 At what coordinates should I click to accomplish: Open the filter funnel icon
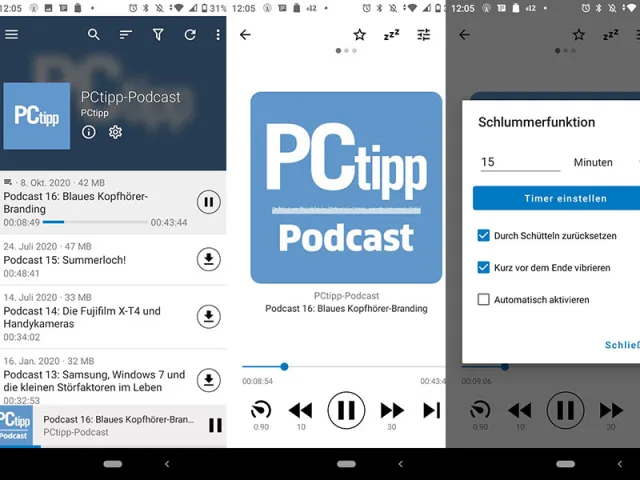(x=158, y=35)
